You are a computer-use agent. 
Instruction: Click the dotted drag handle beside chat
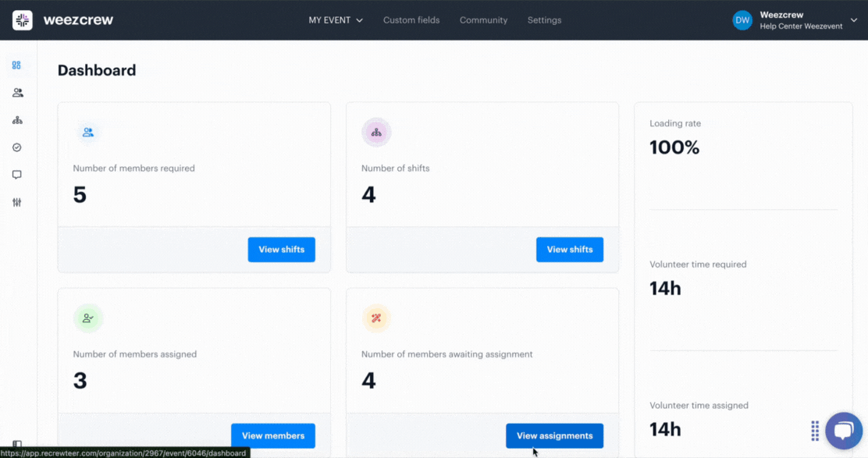coord(815,431)
